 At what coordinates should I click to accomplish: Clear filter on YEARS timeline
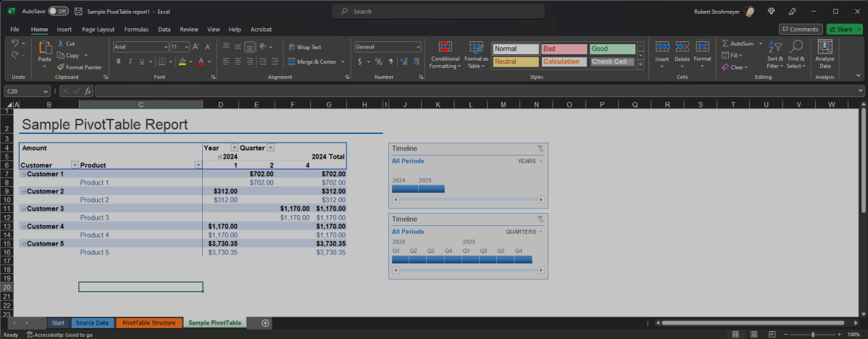tap(541, 148)
